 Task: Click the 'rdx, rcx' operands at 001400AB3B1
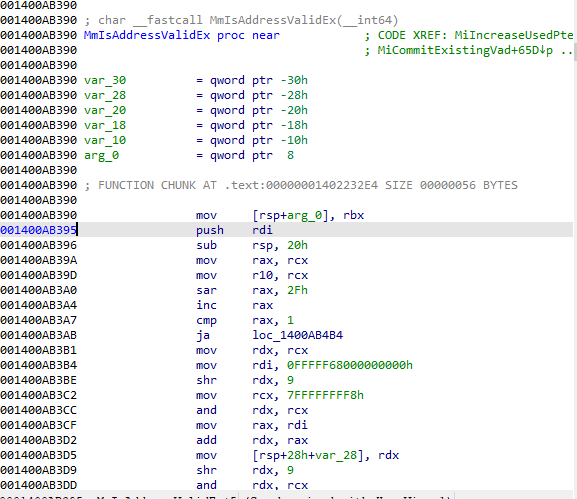coord(280,351)
